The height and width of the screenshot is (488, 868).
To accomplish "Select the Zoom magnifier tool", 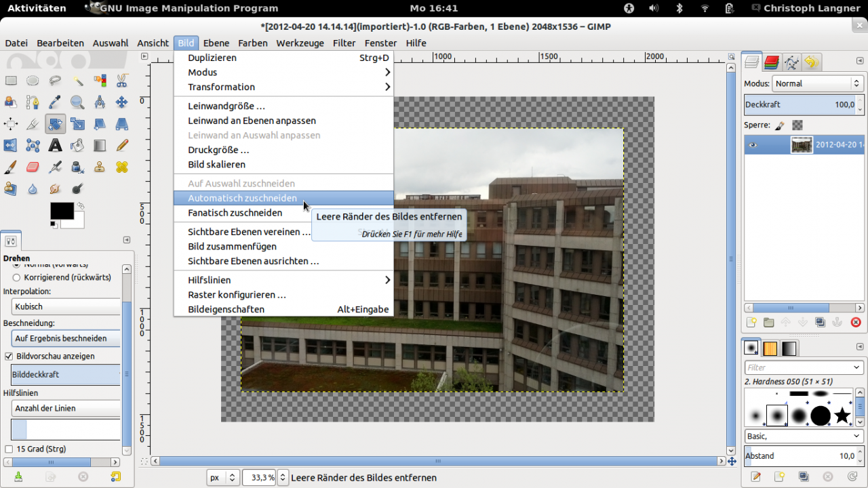I will (77, 102).
